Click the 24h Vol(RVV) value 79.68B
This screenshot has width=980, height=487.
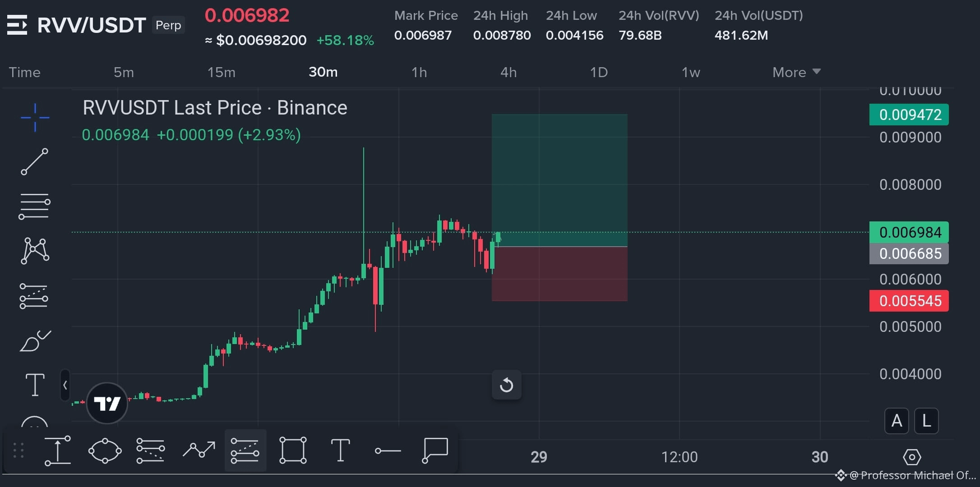tap(640, 35)
